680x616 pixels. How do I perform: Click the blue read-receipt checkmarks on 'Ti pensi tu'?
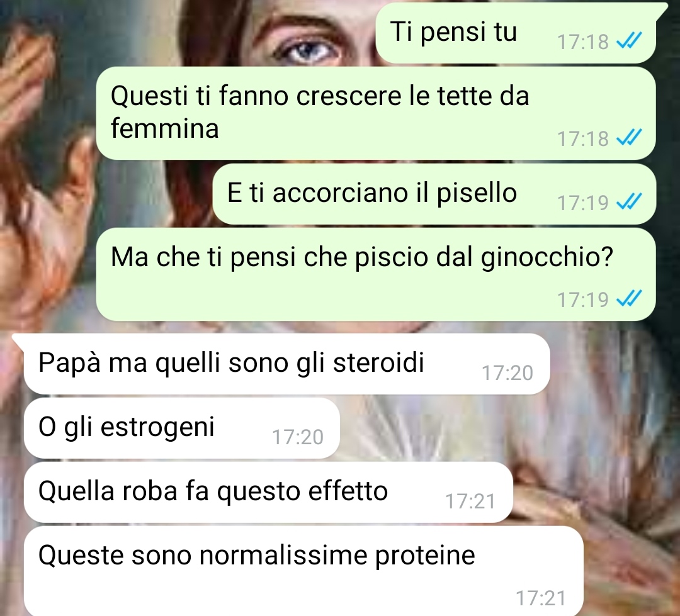coord(629,41)
